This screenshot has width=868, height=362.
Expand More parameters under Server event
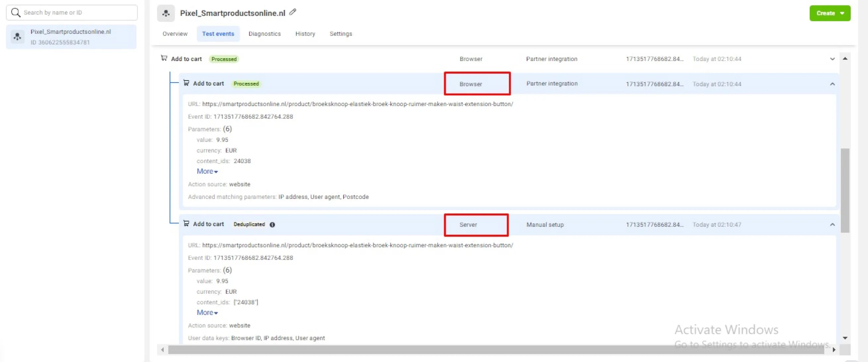[x=207, y=313]
